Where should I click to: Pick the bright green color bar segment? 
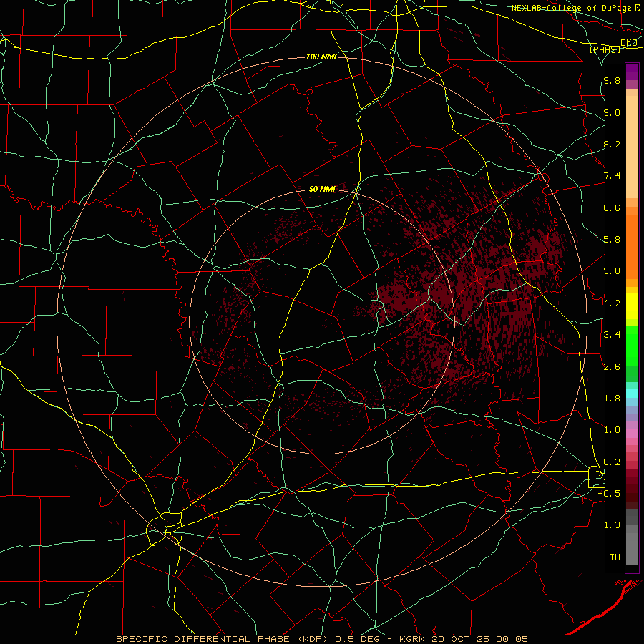(632, 345)
